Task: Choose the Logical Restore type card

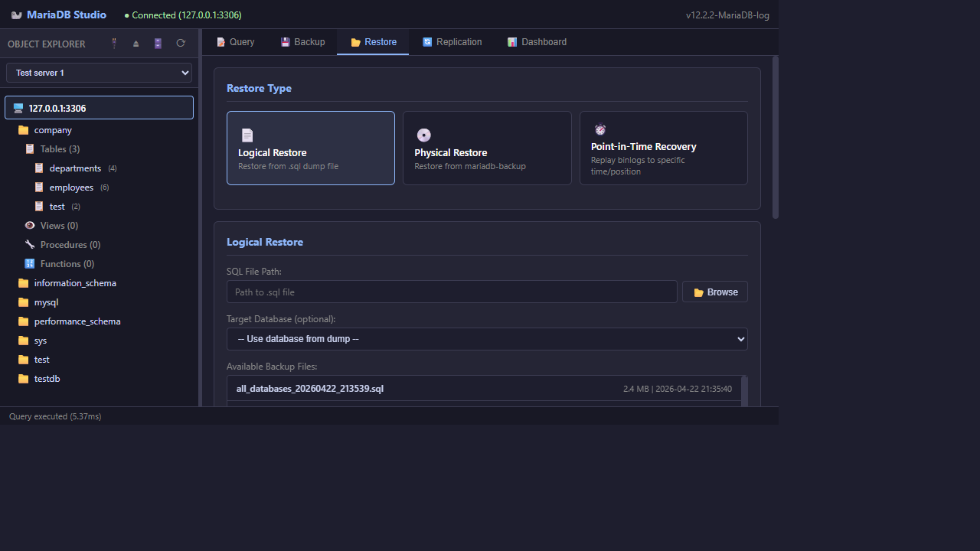Action: pos(311,148)
